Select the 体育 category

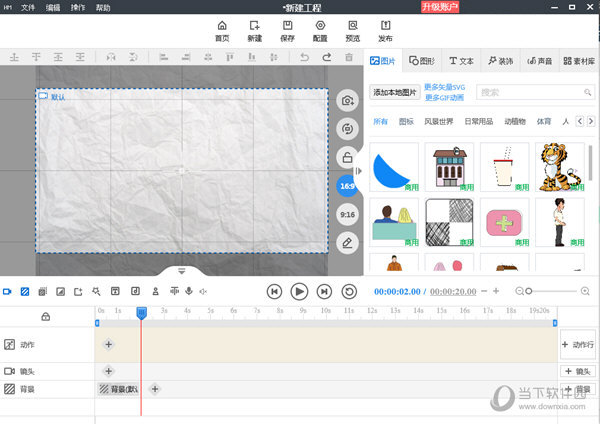tap(544, 122)
